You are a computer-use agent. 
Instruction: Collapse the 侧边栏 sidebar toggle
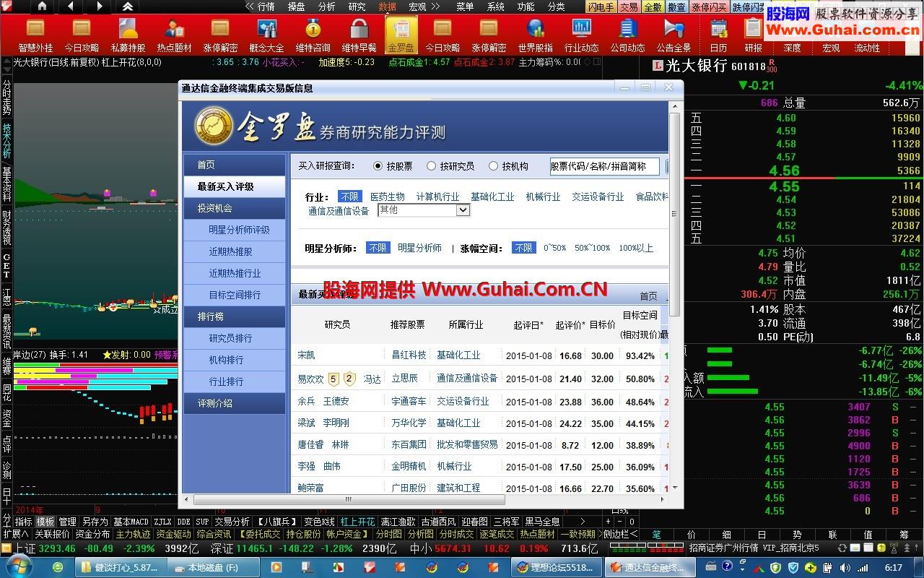point(620,534)
